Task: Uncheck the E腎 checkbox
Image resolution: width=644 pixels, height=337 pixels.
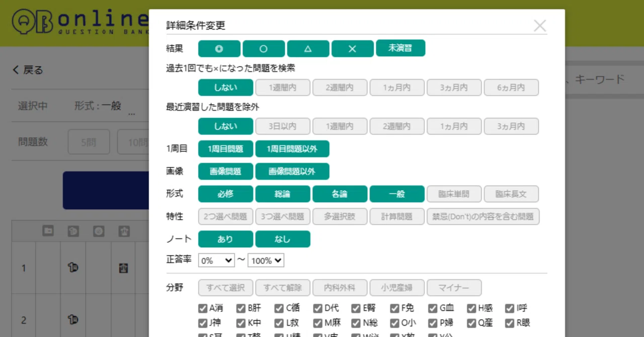Action: point(356,308)
